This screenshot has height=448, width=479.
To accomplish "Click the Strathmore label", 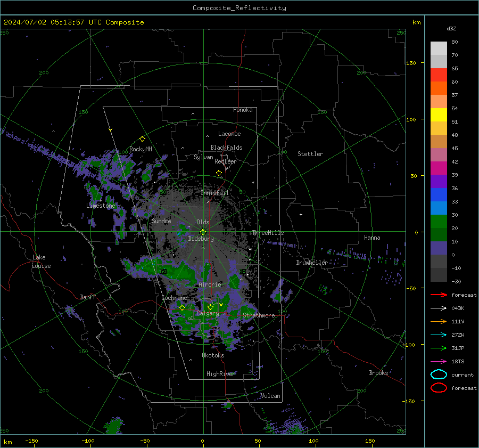I will click(259, 315).
